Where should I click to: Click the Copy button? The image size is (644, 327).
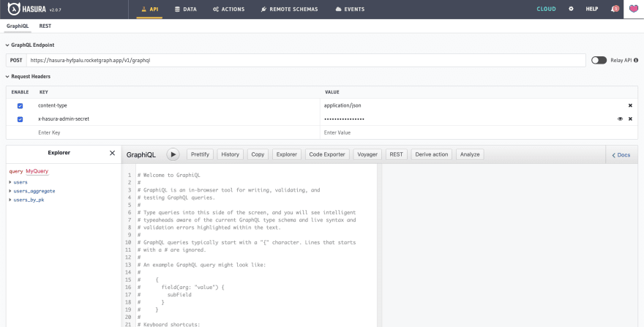click(258, 154)
